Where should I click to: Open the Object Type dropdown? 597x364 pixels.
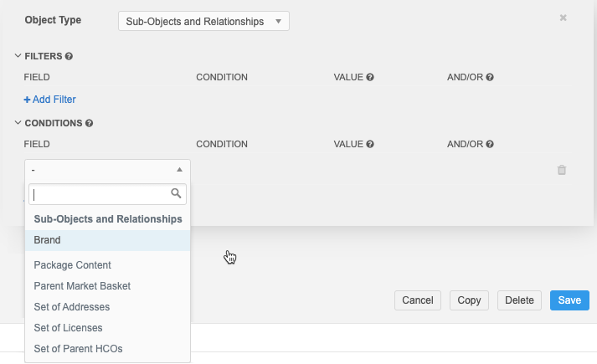pyautogui.click(x=203, y=21)
